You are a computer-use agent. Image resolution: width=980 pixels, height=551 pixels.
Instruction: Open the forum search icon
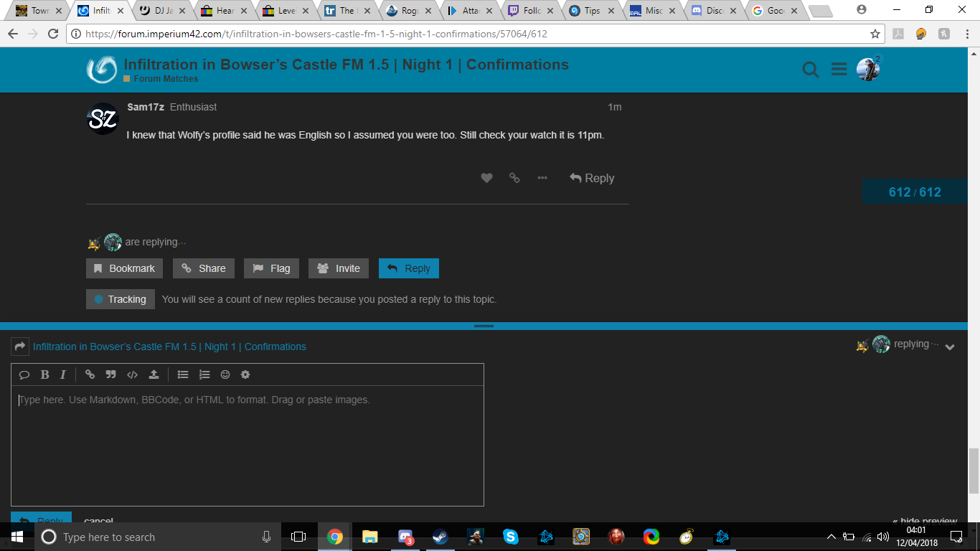(811, 70)
